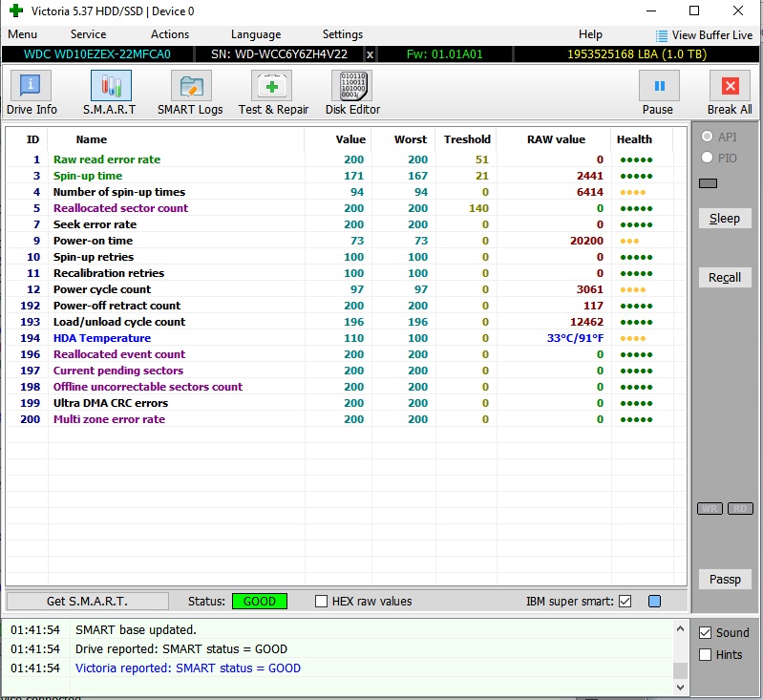Screen dimensions: 763x700
Task: Select the Spin-up retries row
Action: point(346,257)
